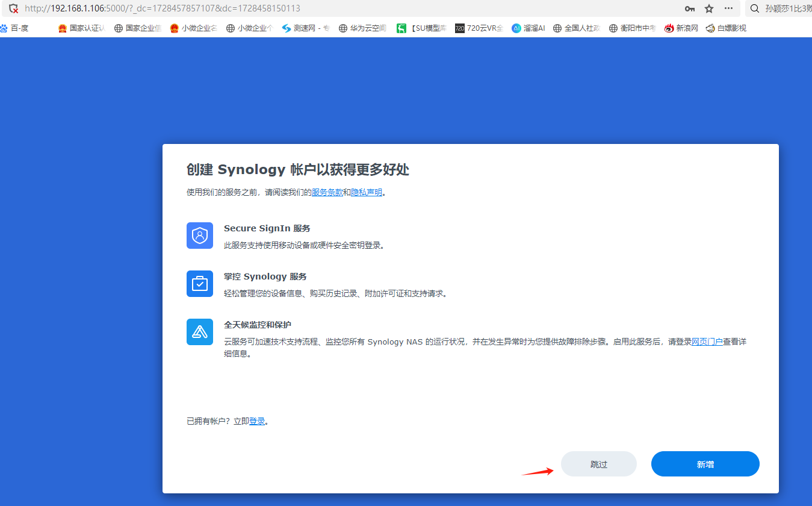Open the 华为云空间 bookmark

coord(362,28)
